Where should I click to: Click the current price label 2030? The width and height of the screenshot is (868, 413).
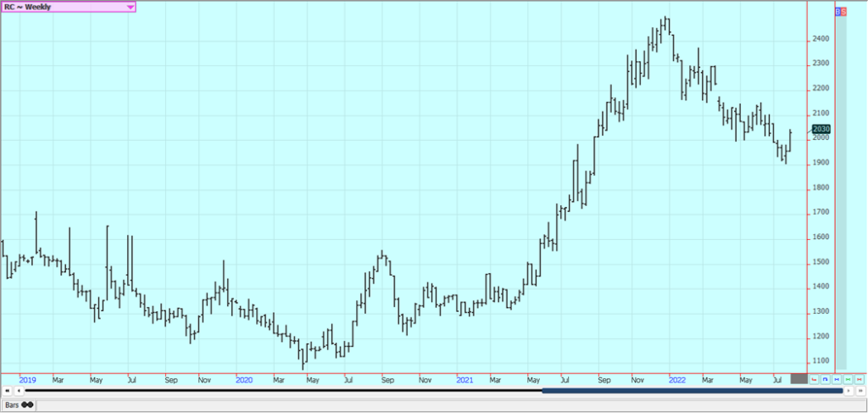(821, 129)
